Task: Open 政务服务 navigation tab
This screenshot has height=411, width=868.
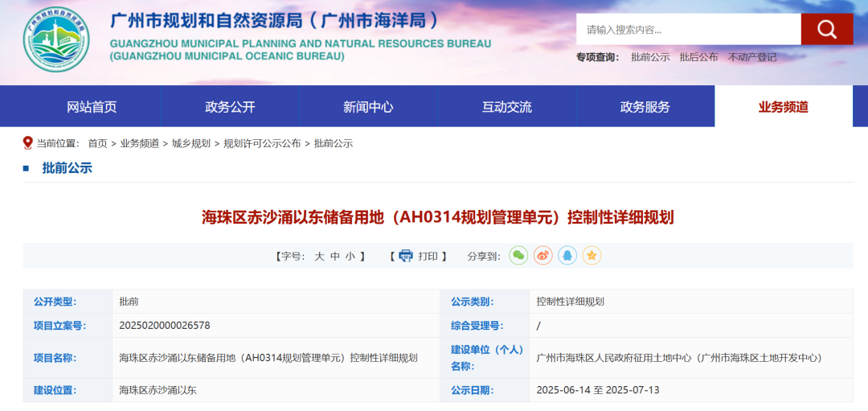Action: pos(645,106)
